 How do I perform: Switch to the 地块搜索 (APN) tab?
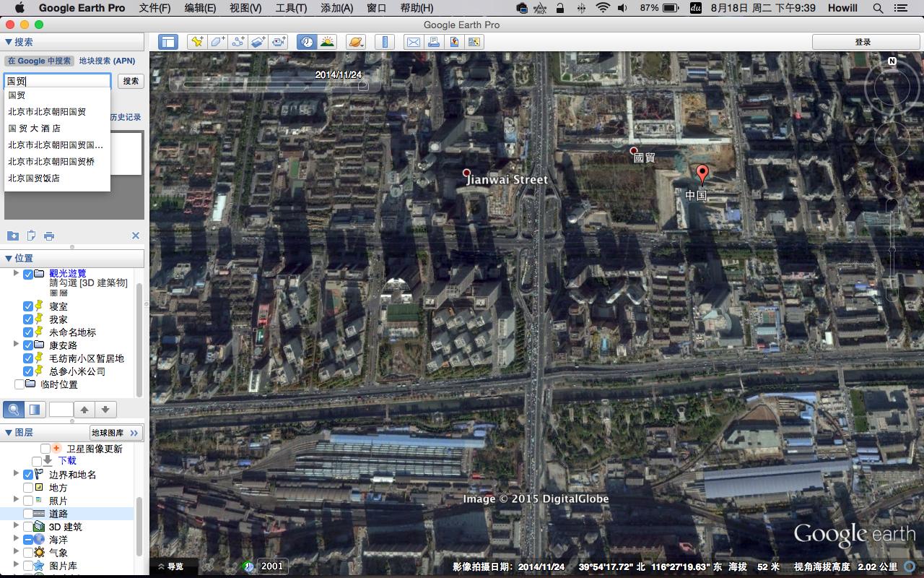105,61
